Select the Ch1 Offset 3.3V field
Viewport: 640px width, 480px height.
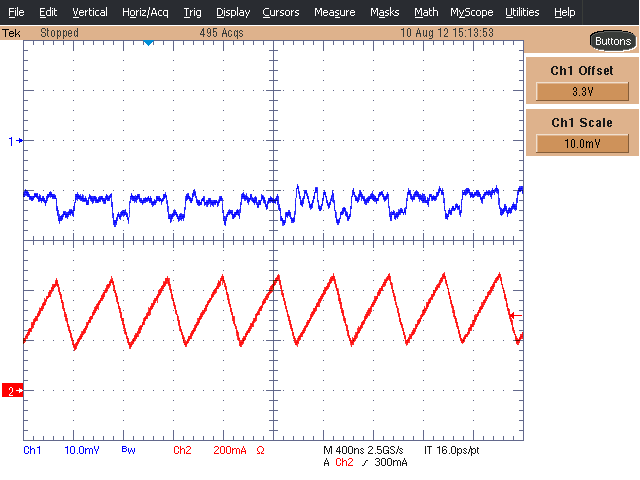coord(582,91)
